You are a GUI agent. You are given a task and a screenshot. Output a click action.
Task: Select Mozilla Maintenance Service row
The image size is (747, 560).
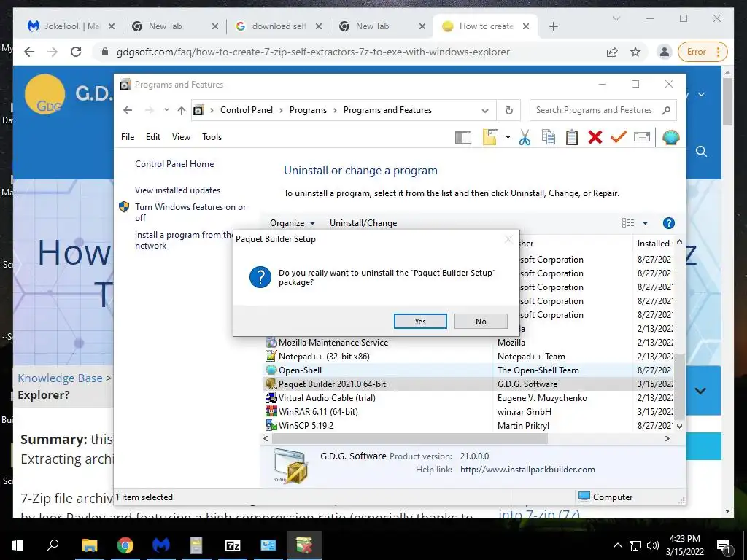pyautogui.click(x=469, y=343)
